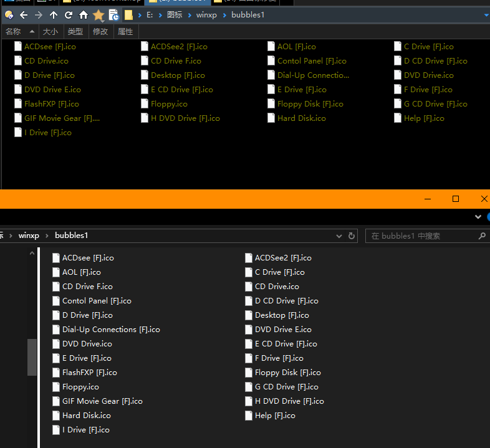Select Hard Disk.ico in lower file list
This screenshot has height=448, width=490.
point(86,416)
